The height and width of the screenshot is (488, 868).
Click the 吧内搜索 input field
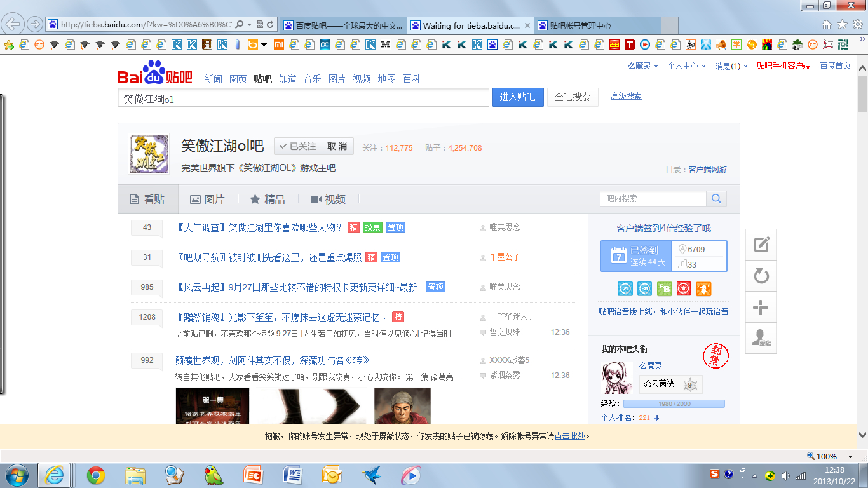(x=653, y=199)
